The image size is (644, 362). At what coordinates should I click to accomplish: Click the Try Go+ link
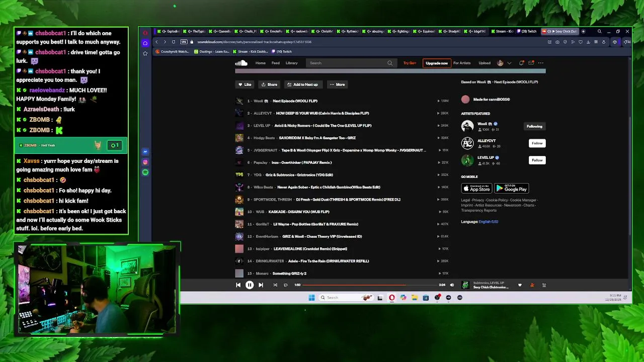coord(410,63)
